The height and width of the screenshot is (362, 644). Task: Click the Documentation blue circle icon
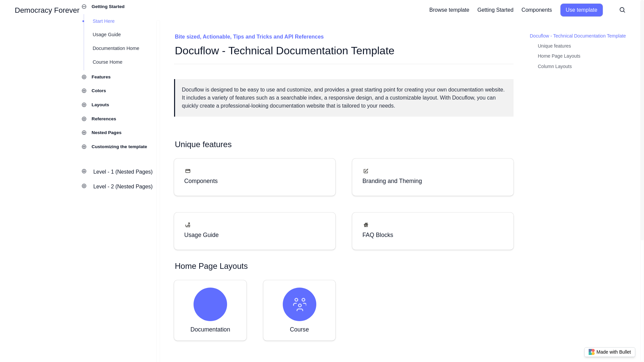point(210,304)
